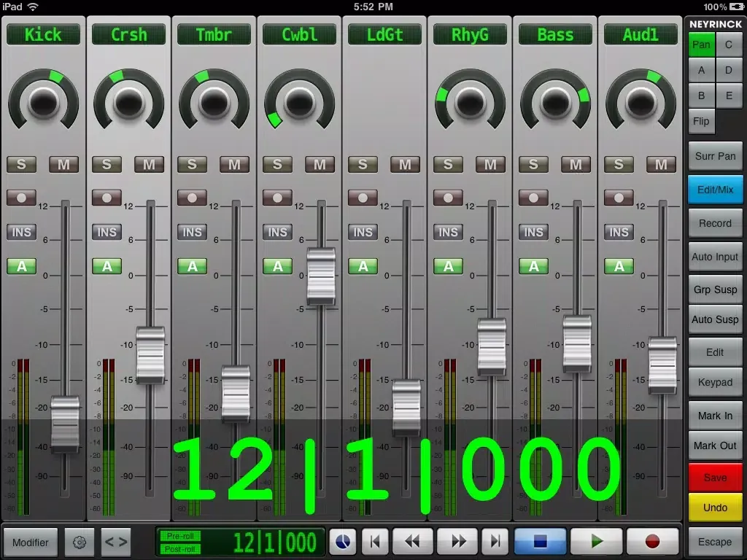This screenshot has height=560, width=747.
Task: Open inserts on Crsh channel via INS
Action: [x=107, y=232]
